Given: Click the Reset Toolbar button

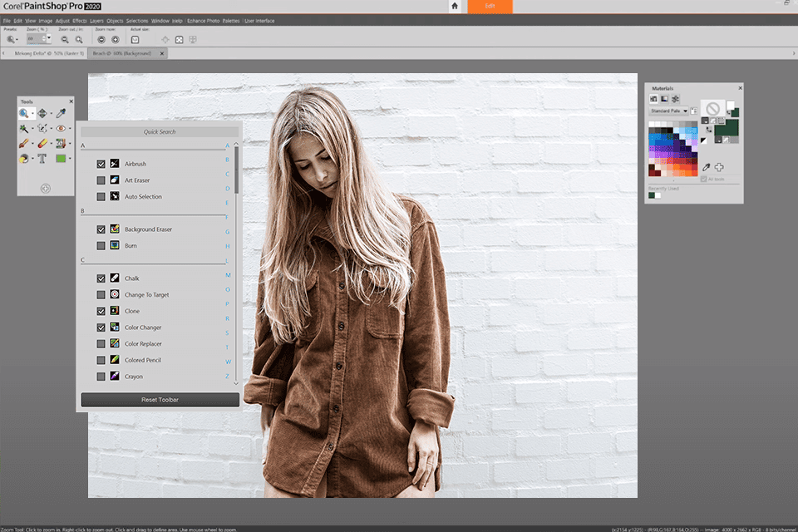Looking at the screenshot, I should coord(160,400).
